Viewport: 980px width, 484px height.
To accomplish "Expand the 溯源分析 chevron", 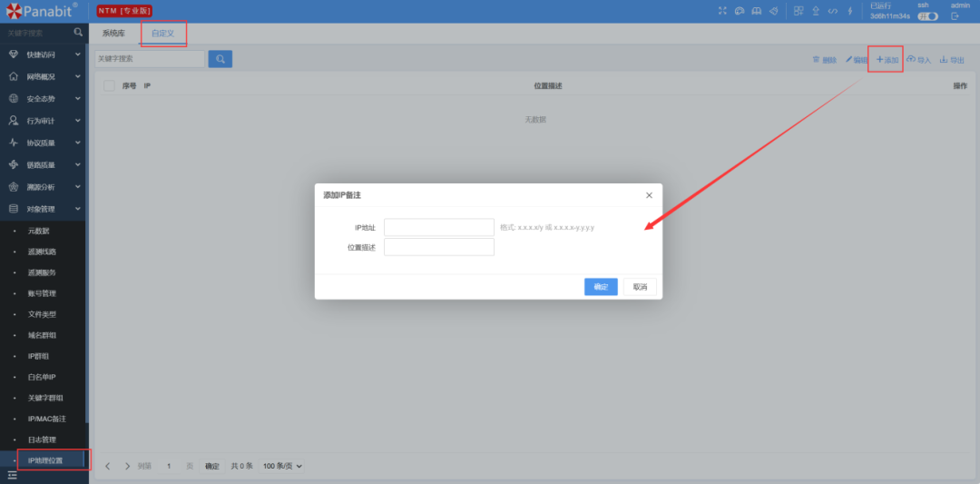I will tap(78, 187).
